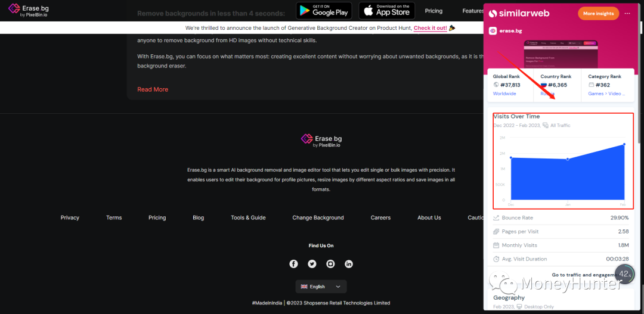The image size is (644, 314).
Task: Click the Feb data point on visits chart
Action: pos(624,144)
